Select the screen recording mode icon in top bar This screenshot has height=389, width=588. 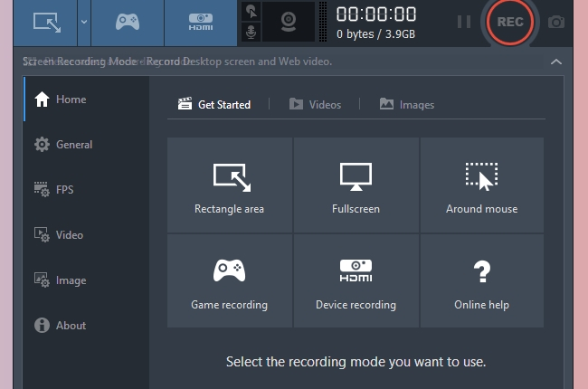(x=46, y=23)
